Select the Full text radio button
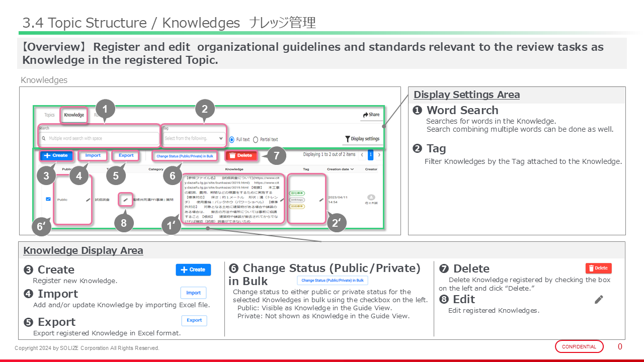The height and width of the screenshot is (362, 644). point(232,139)
